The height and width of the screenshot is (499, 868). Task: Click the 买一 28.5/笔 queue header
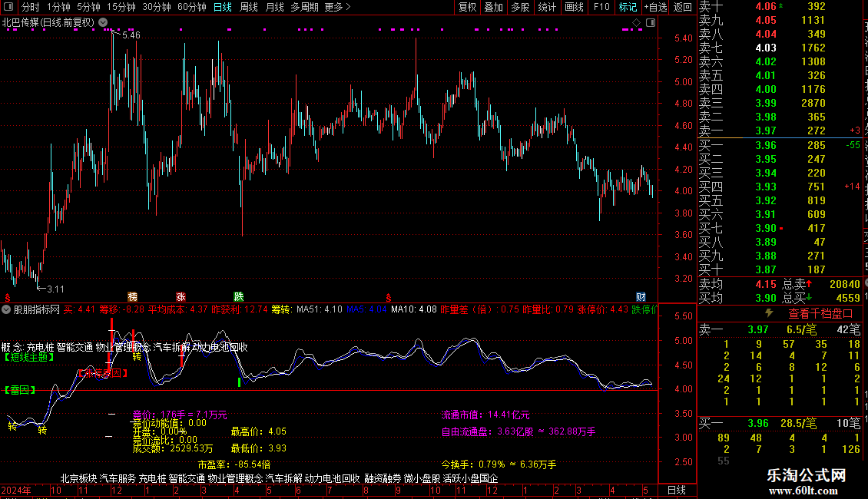coord(780,424)
